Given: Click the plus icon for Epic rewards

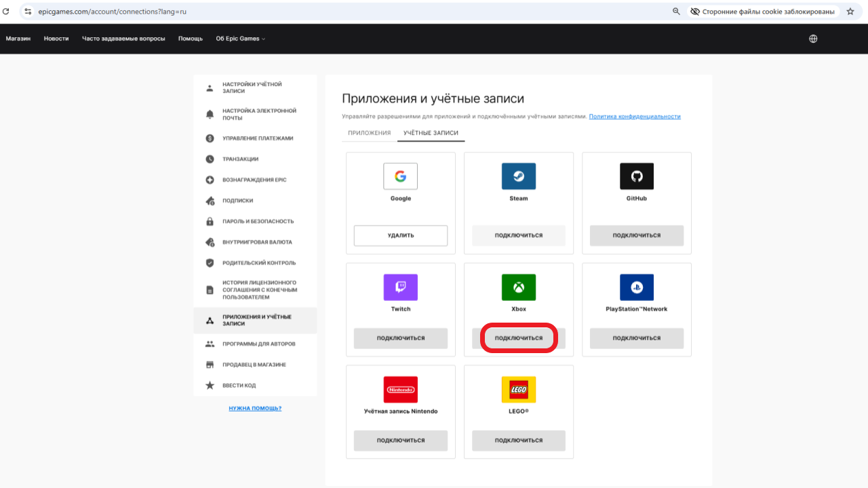Looking at the screenshot, I should pyautogui.click(x=210, y=180).
